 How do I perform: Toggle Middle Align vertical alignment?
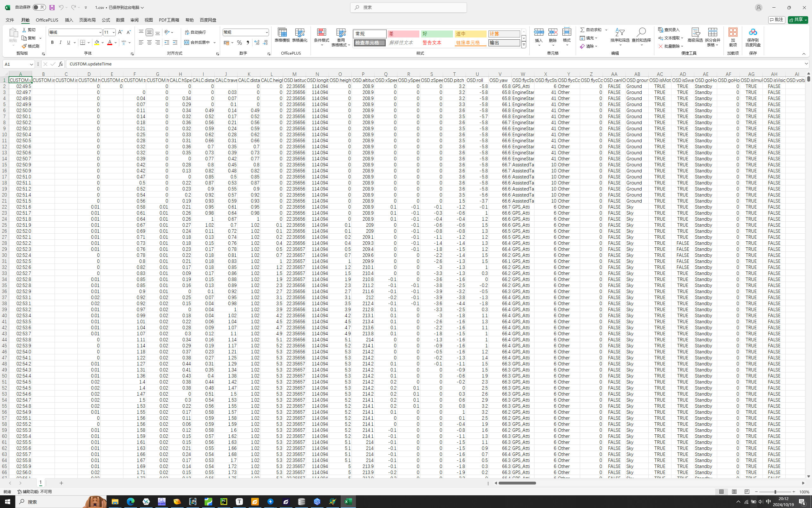pyautogui.click(x=149, y=32)
